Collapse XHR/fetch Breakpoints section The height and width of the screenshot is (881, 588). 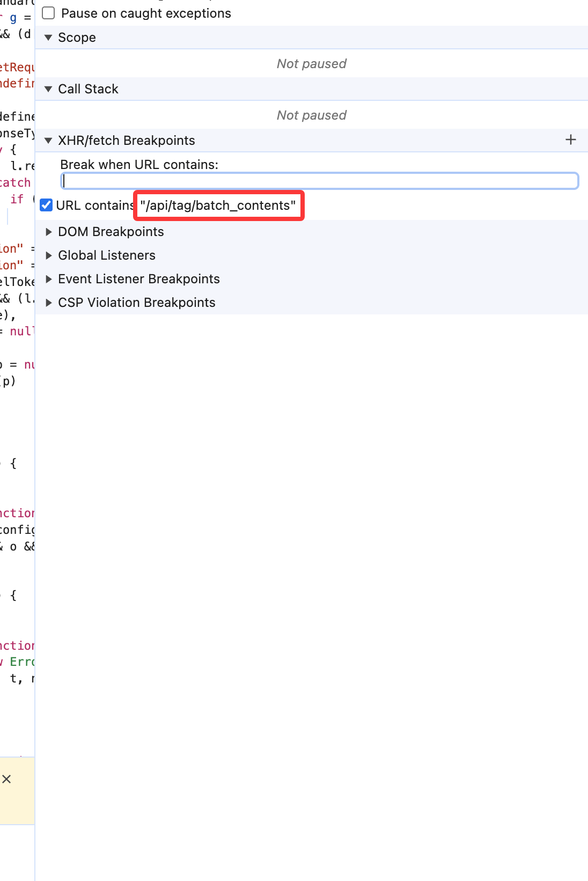(x=48, y=141)
